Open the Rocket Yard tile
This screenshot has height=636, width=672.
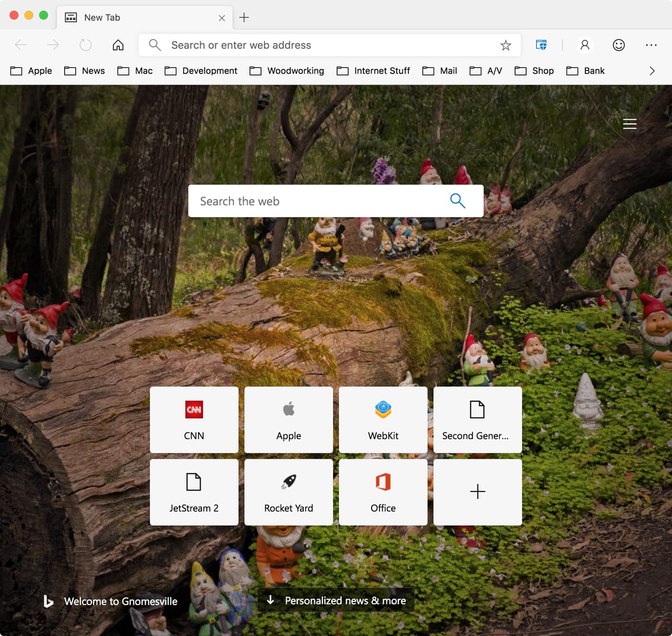(x=289, y=492)
